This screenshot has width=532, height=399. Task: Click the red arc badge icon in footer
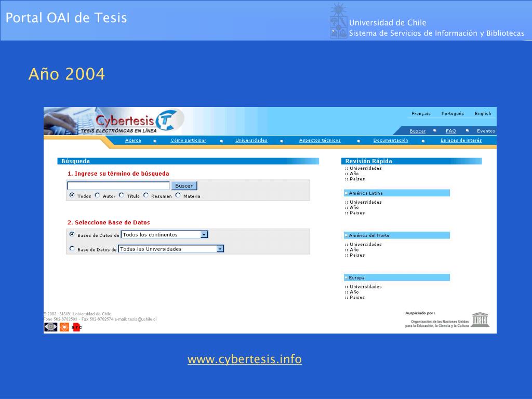(77, 327)
